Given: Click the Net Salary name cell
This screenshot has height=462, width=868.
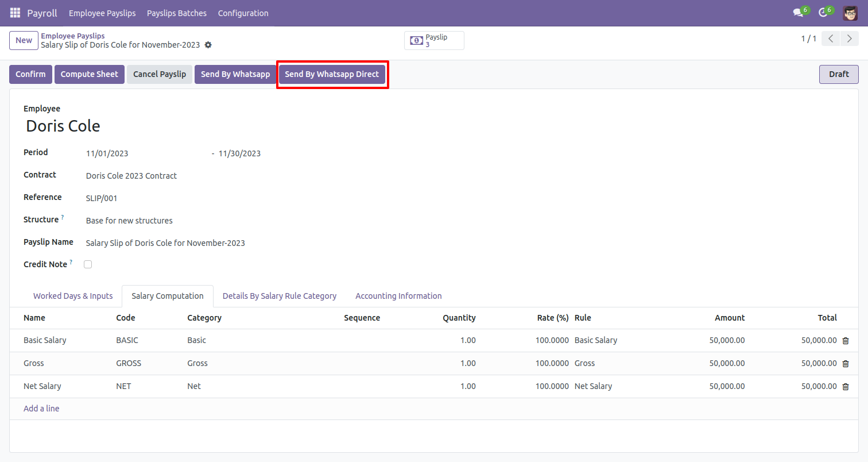Looking at the screenshot, I should 42,386.
